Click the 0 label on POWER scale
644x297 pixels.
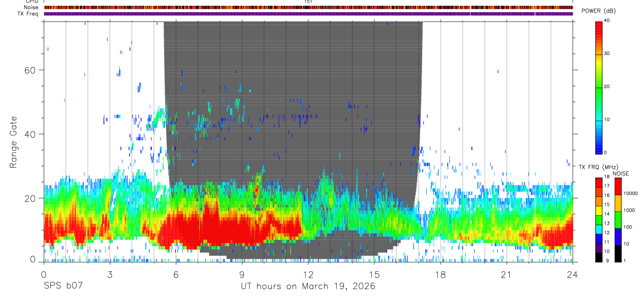606,152
